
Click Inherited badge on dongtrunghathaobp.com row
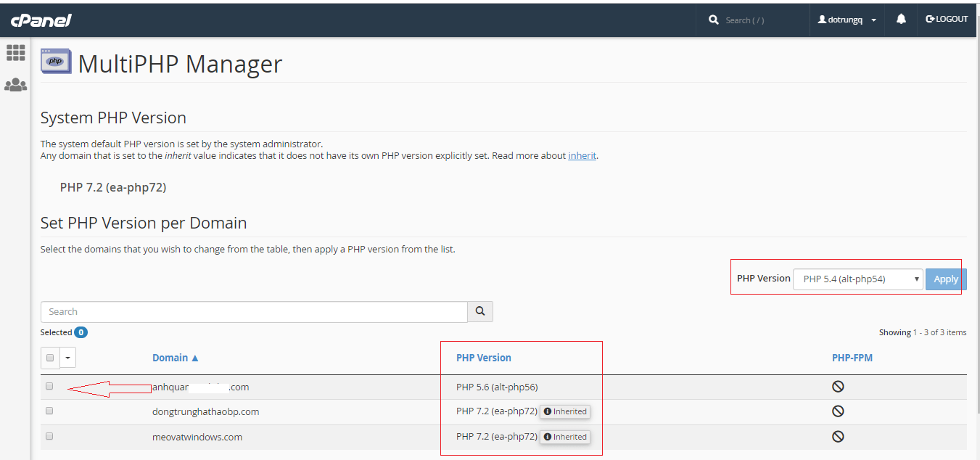tap(565, 411)
